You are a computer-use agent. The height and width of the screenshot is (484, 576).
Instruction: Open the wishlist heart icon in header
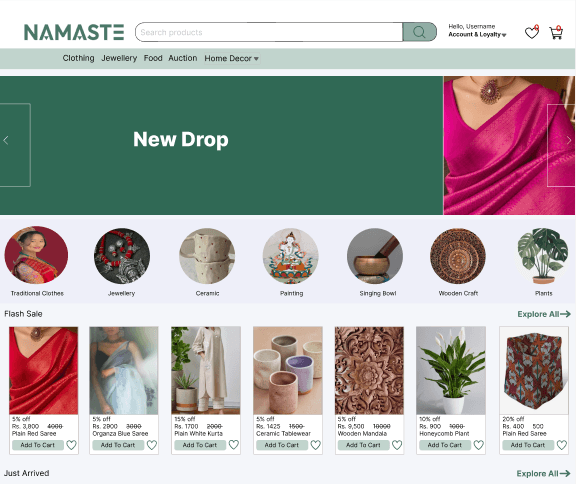(532, 32)
